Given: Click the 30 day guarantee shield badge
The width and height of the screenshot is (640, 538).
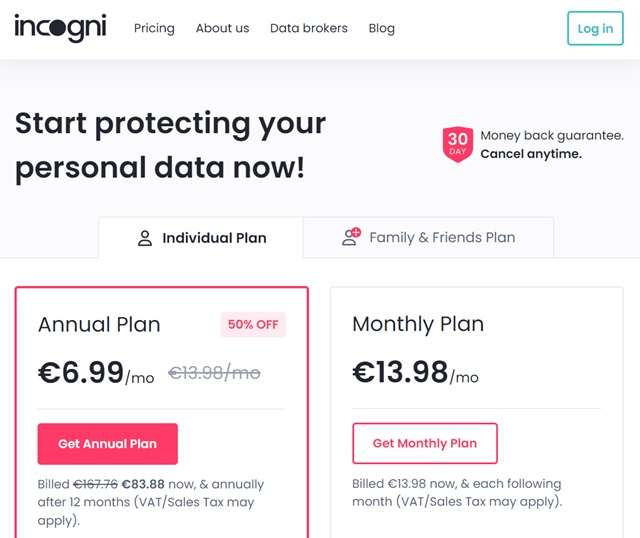Looking at the screenshot, I should 457,144.
